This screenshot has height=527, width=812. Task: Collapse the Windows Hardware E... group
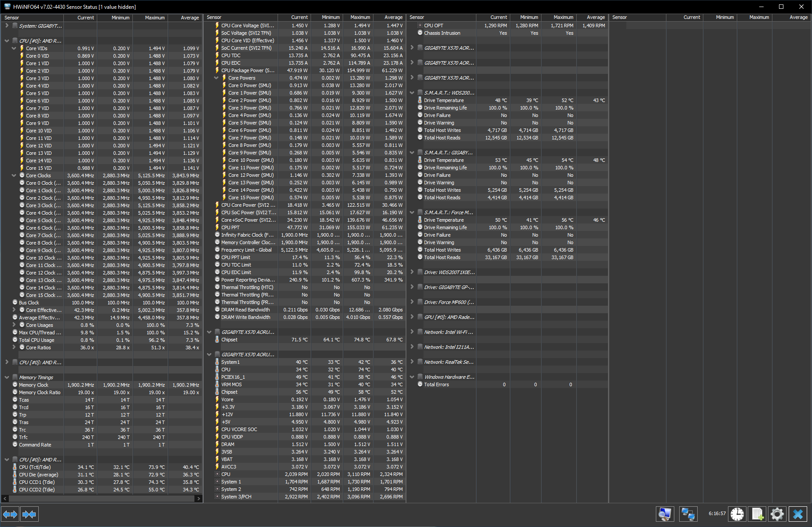pos(412,377)
